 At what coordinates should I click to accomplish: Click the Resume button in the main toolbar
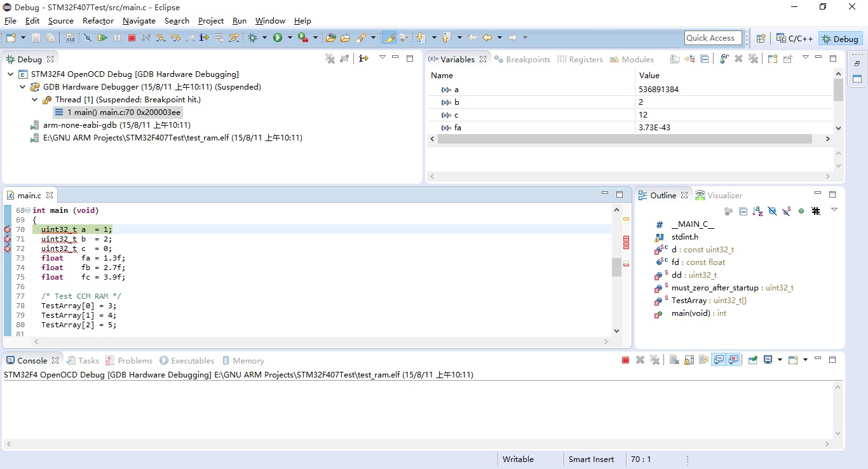click(x=103, y=38)
